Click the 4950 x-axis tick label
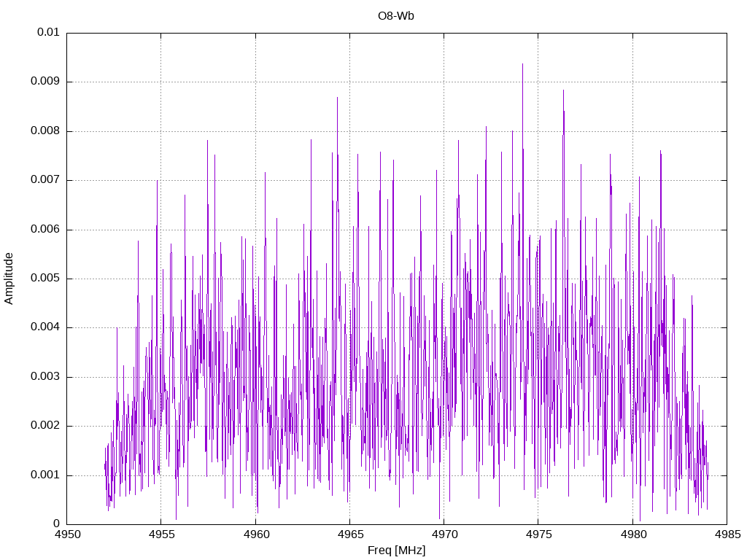Viewport: 747px width, 560px height. point(66,534)
